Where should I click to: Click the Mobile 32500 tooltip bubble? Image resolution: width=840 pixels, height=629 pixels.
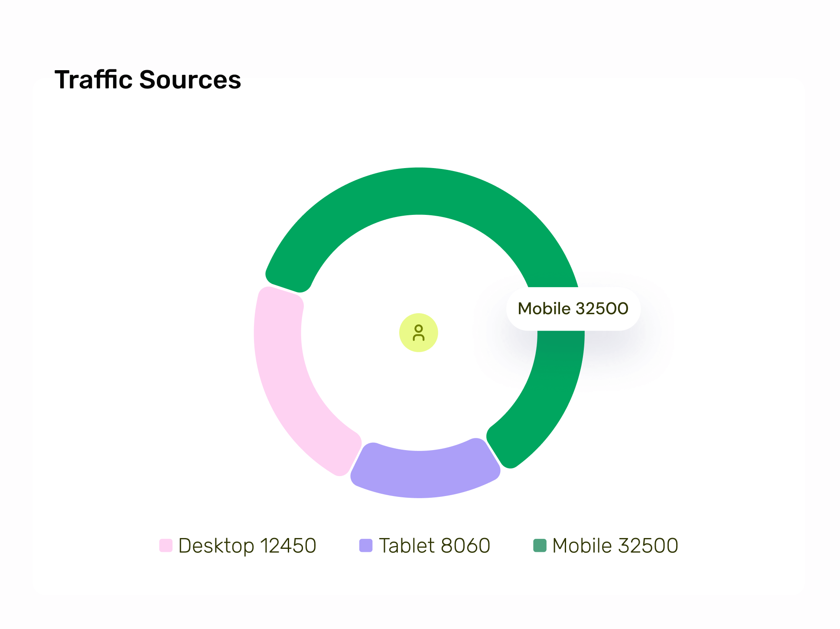point(573,309)
